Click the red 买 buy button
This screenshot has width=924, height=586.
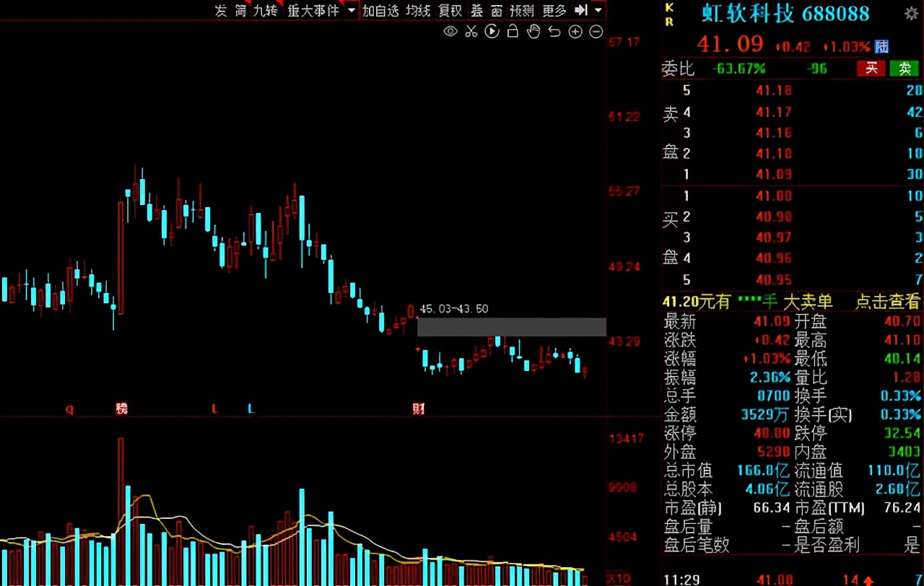[871, 69]
